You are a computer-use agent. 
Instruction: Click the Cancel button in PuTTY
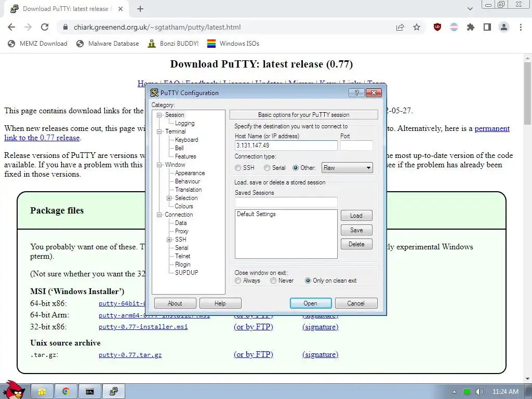(356, 303)
